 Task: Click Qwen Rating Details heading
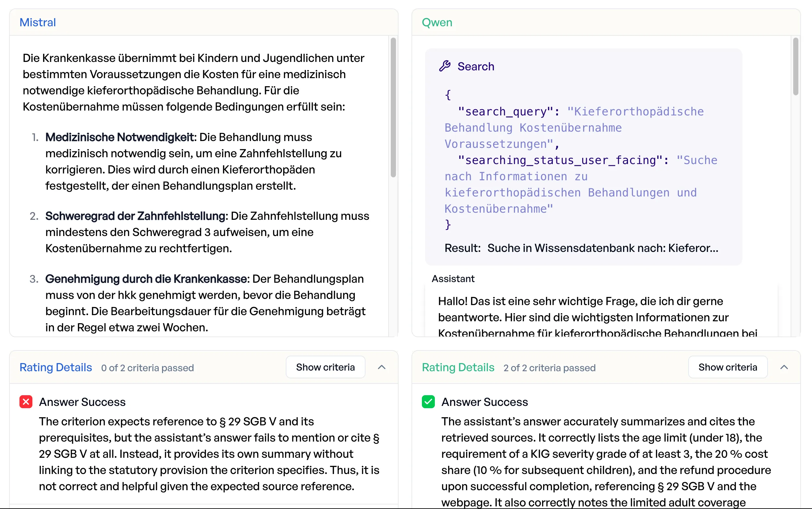[x=458, y=367]
